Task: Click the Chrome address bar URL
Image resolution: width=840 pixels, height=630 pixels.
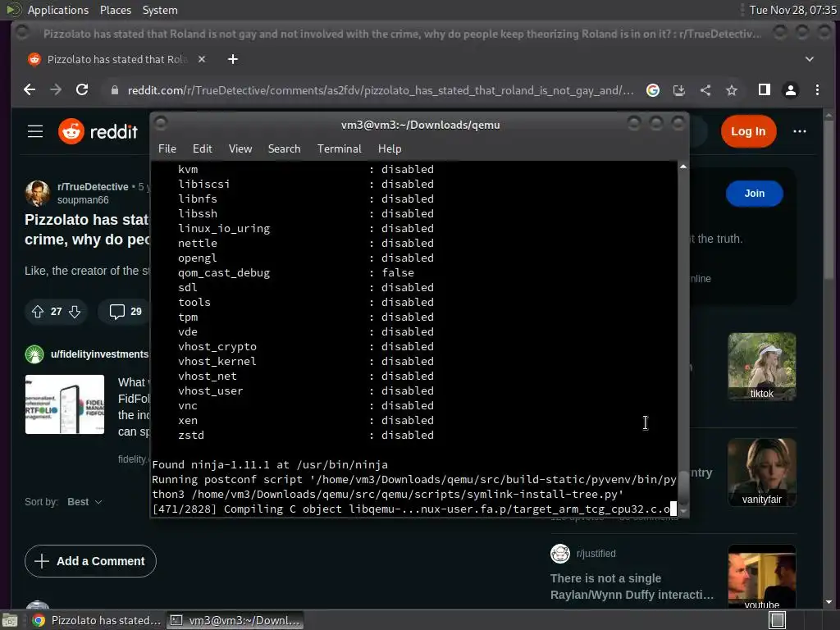Action: point(381,90)
